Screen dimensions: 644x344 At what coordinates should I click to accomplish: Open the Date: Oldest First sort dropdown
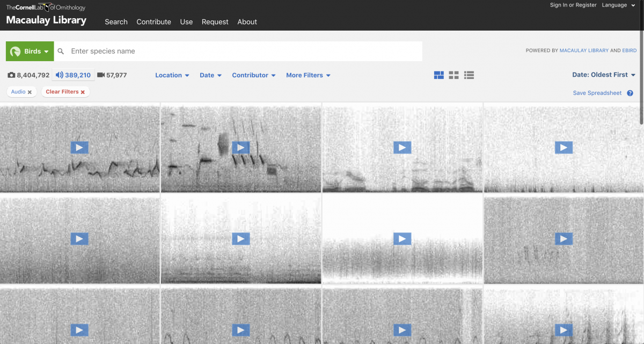(604, 75)
